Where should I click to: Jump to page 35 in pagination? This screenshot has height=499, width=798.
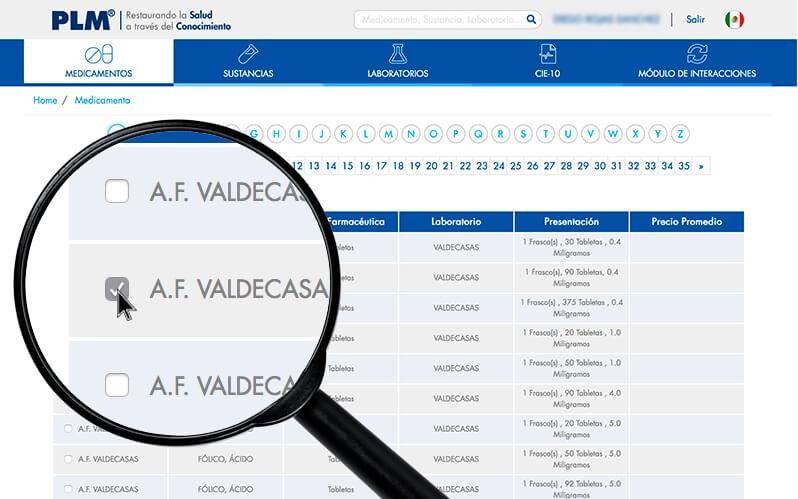click(684, 166)
